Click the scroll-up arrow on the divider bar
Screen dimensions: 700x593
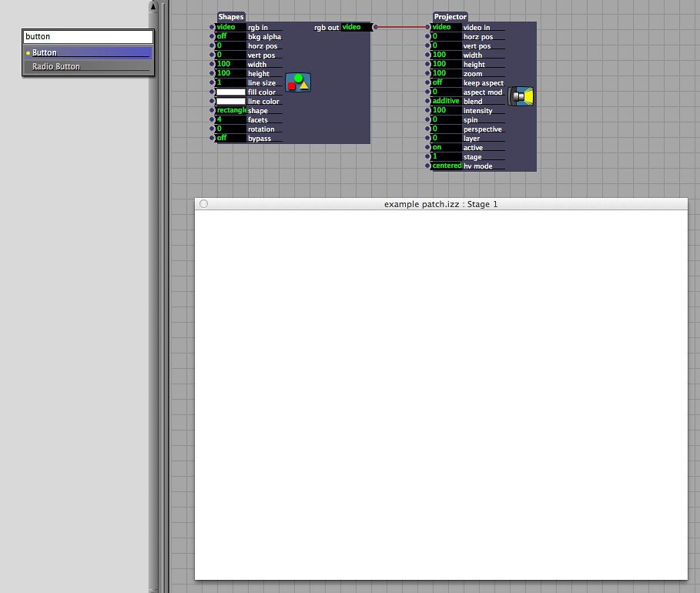coord(153,7)
